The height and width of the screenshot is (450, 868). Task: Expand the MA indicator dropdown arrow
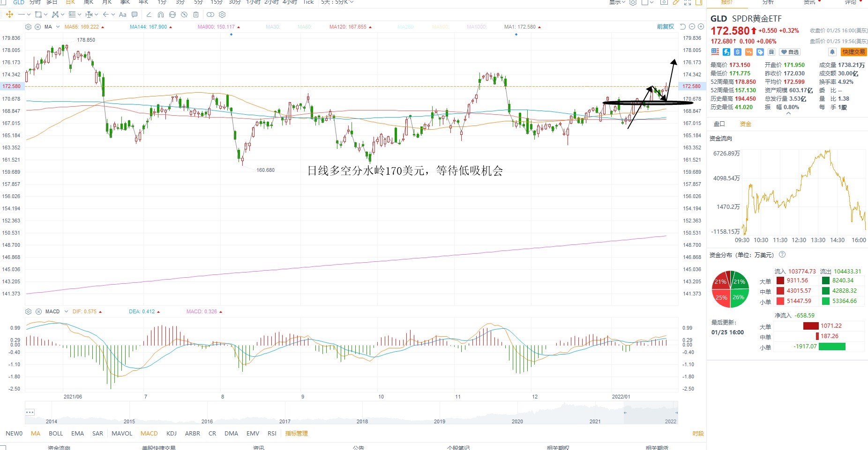tap(58, 27)
